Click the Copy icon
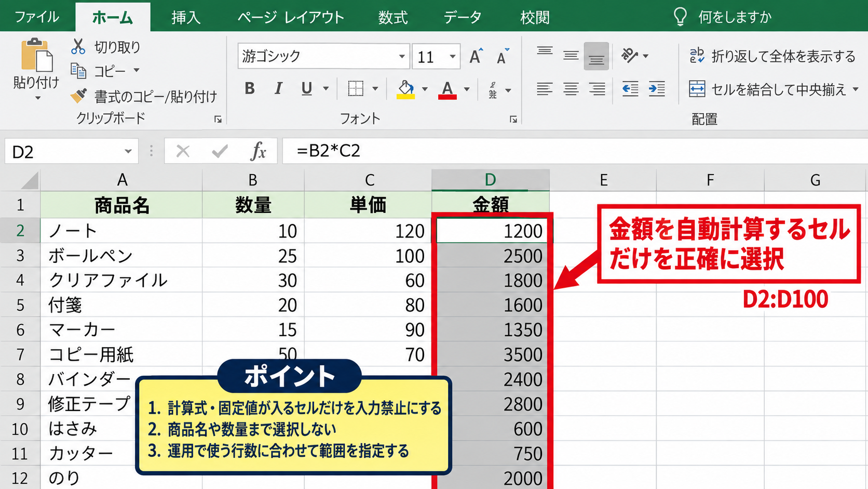The height and width of the screenshot is (489, 868). (x=78, y=70)
